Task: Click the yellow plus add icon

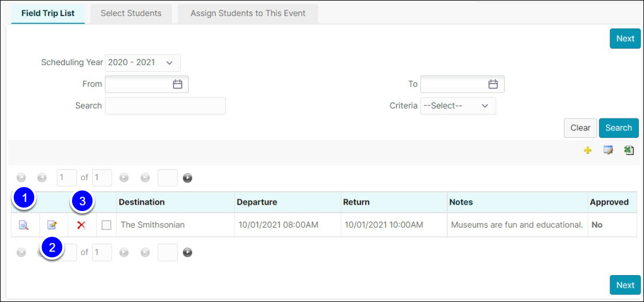Action: click(587, 150)
